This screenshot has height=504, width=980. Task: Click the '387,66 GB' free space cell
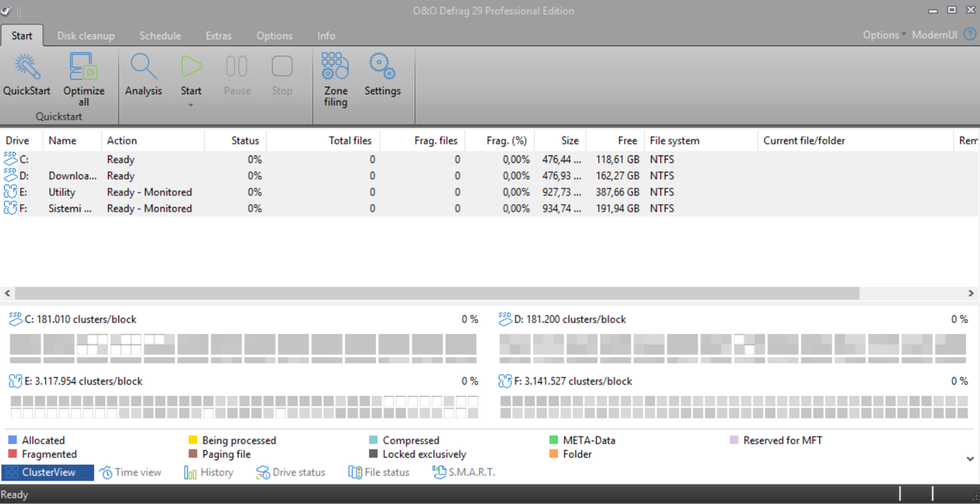coord(617,192)
